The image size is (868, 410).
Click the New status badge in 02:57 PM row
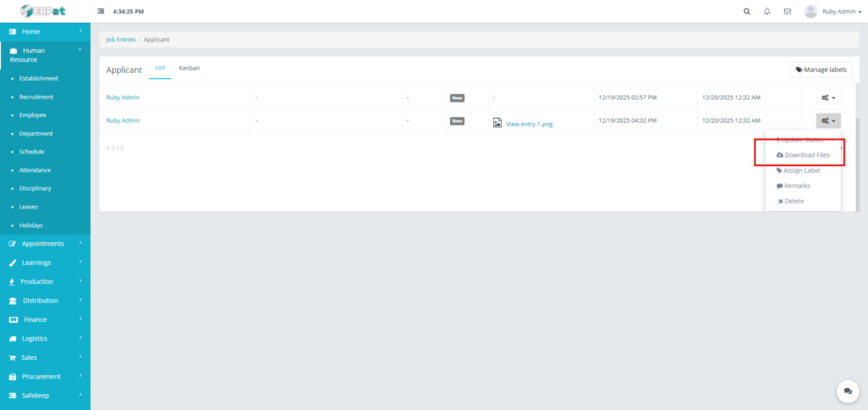[x=457, y=98]
